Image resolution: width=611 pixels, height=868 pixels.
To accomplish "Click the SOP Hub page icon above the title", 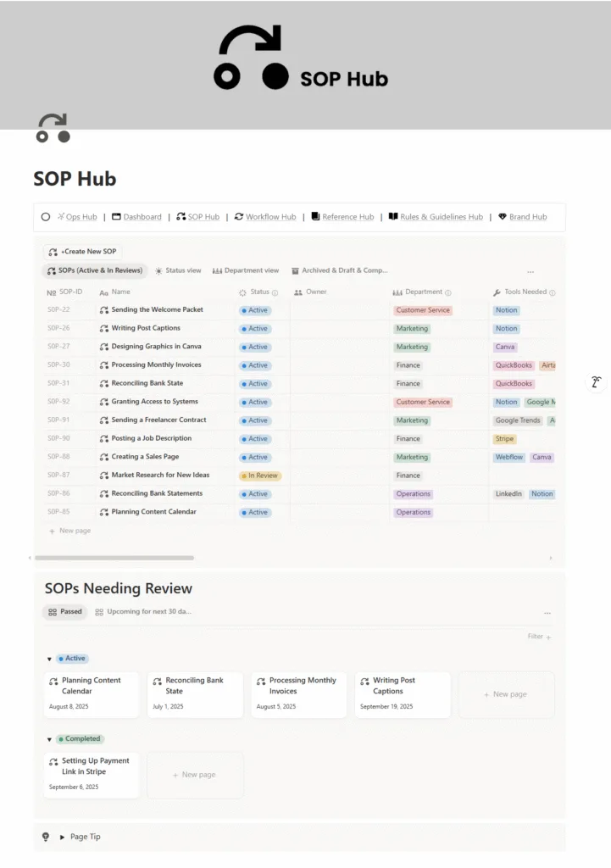I will 53,128.
